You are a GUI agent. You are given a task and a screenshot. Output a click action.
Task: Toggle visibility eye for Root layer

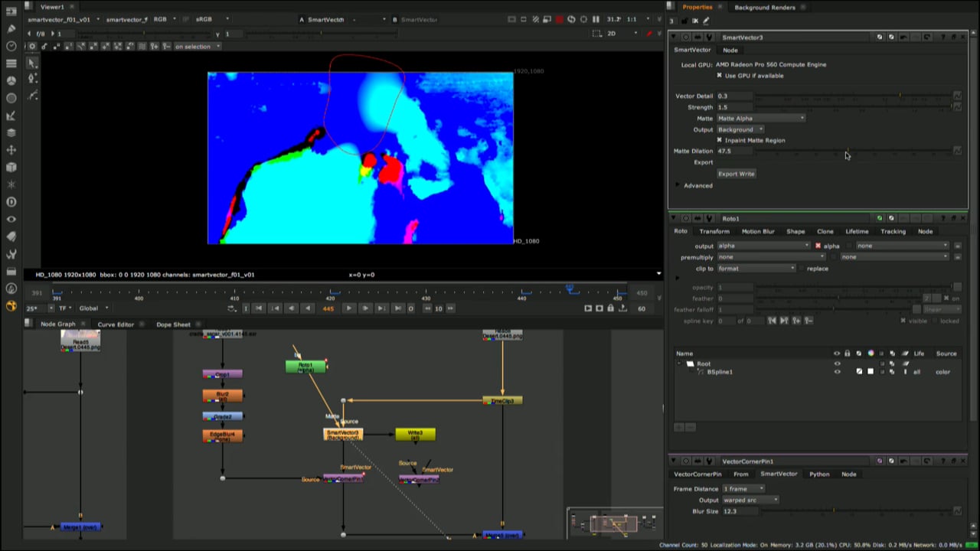pos(837,364)
